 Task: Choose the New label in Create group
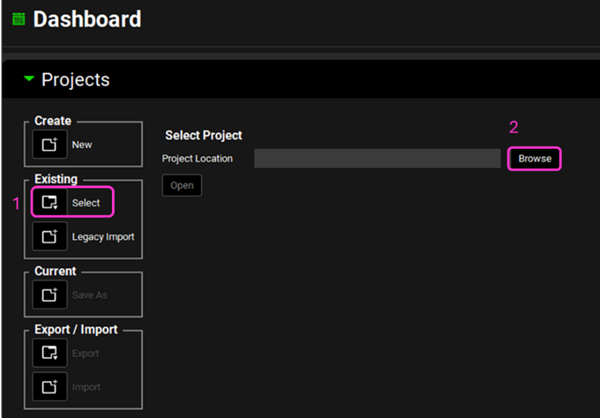[82, 145]
